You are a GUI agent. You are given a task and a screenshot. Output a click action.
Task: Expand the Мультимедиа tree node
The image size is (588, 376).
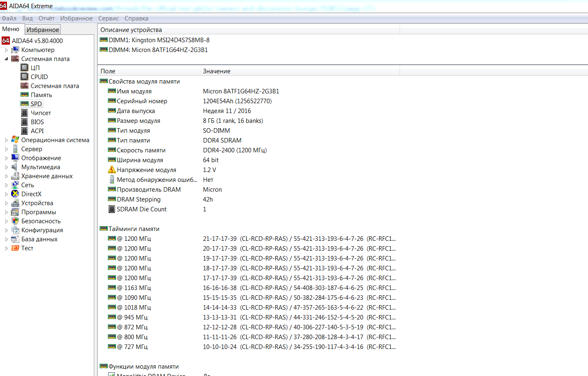click(x=6, y=167)
